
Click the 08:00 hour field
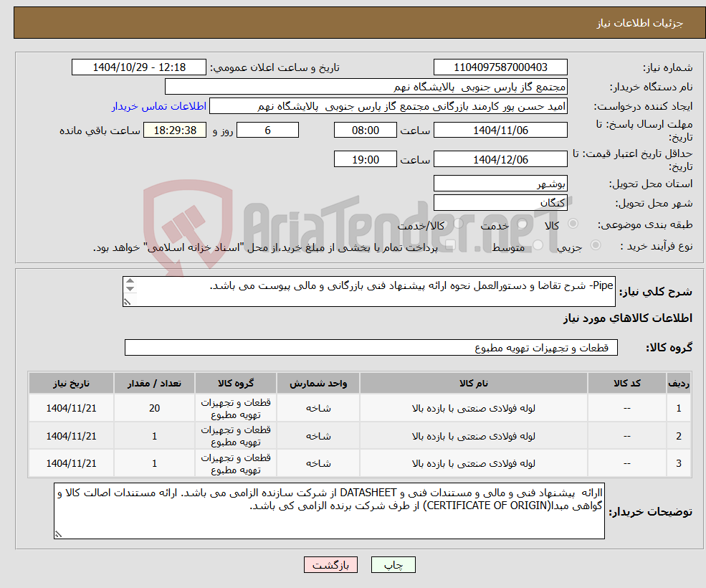pos(366,130)
